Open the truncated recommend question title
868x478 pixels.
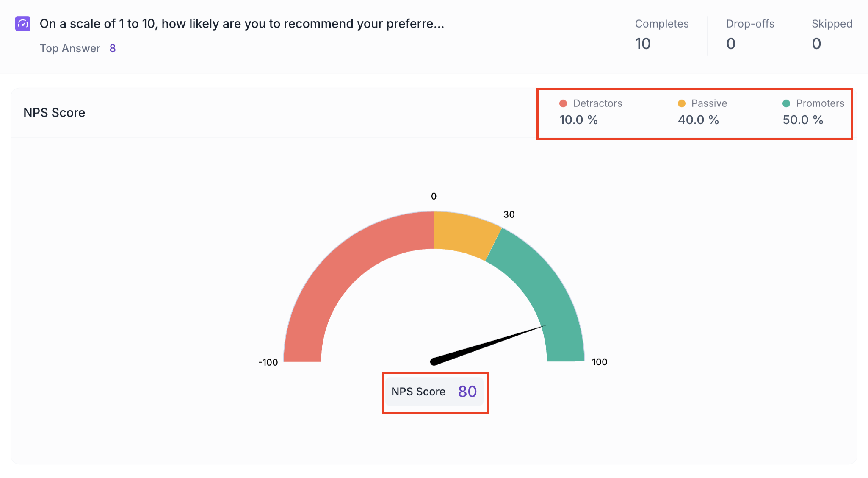click(242, 24)
